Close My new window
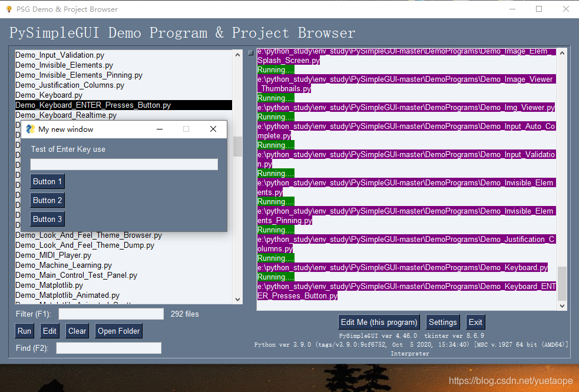 [x=213, y=129]
